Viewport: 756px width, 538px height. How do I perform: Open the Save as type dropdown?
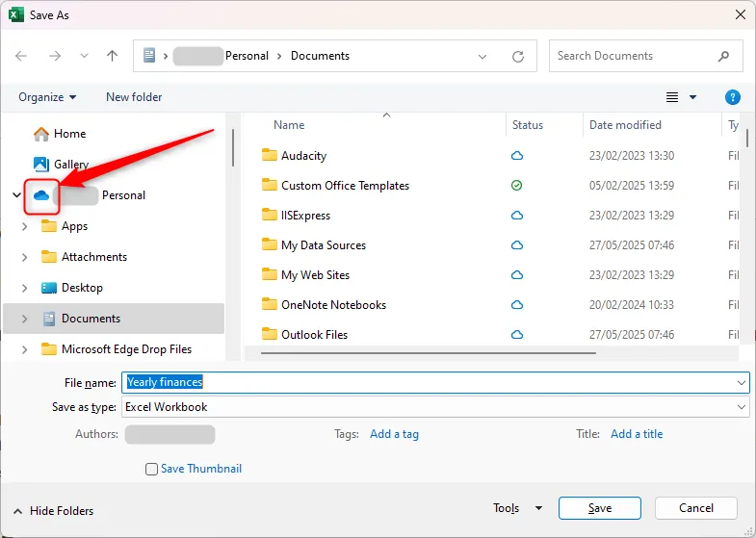coord(740,407)
